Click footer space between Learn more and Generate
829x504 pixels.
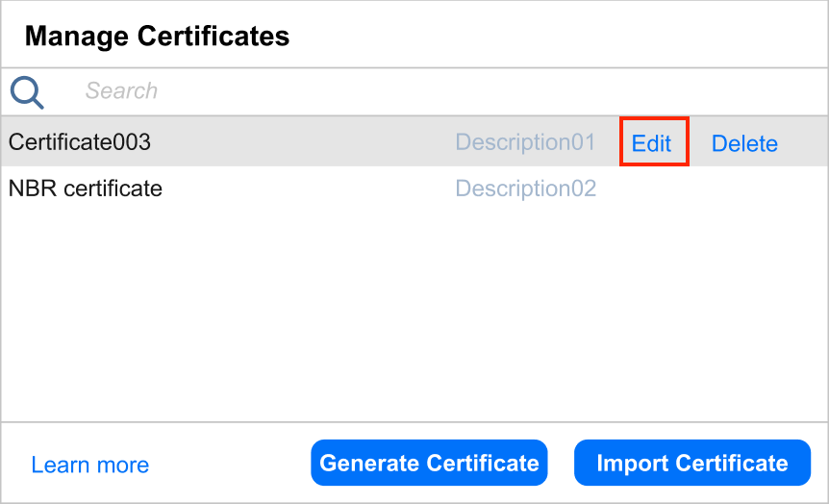(231, 465)
